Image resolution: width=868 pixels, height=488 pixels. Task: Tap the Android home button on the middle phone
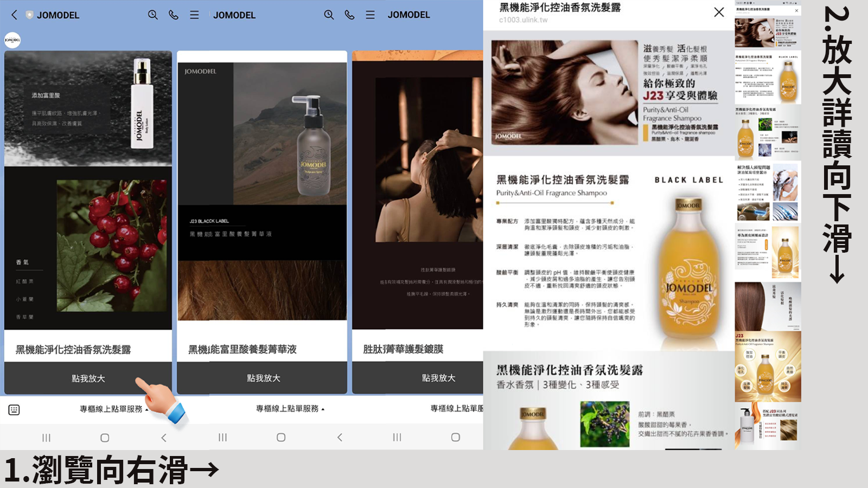click(x=281, y=438)
